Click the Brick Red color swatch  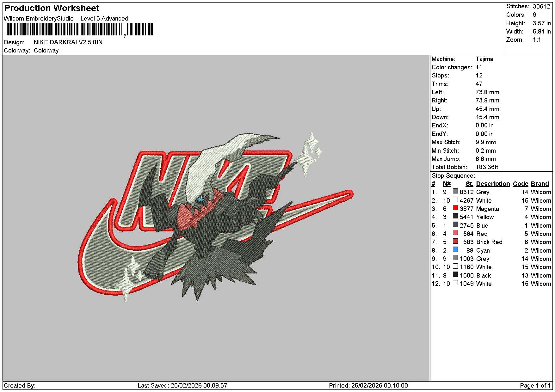tap(455, 241)
